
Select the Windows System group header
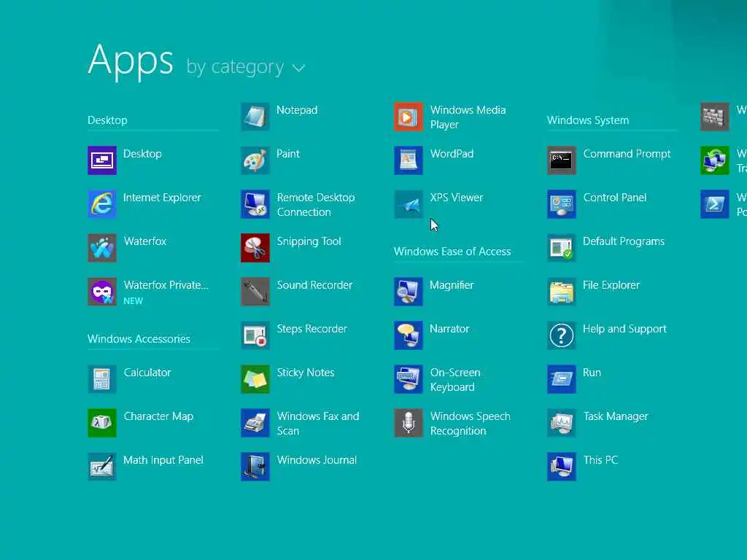(588, 120)
